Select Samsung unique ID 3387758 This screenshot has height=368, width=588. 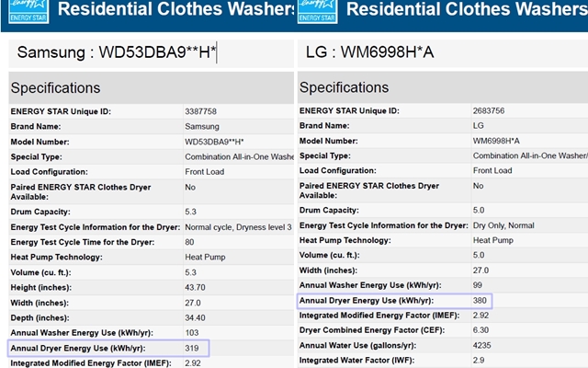click(200, 111)
